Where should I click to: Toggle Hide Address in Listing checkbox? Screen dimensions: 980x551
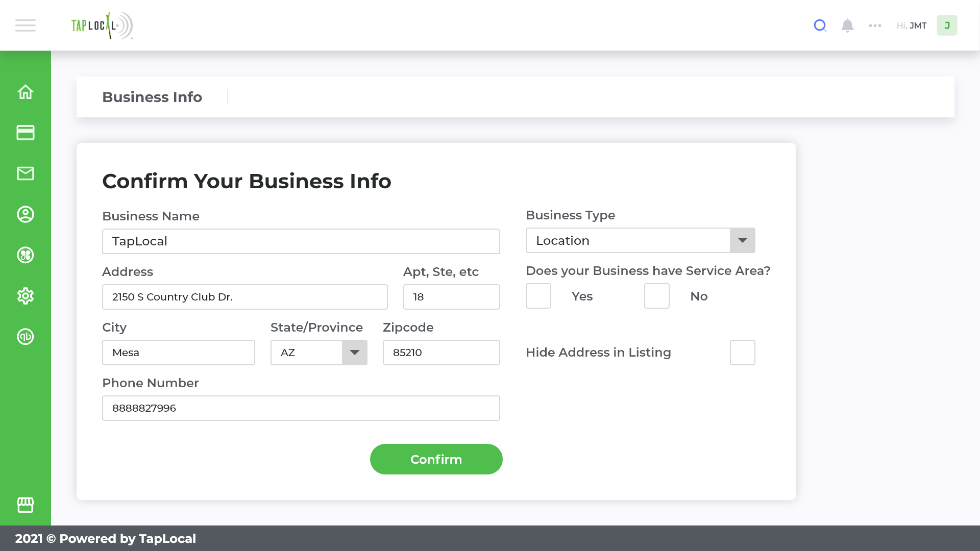click(x=743, y=353)
